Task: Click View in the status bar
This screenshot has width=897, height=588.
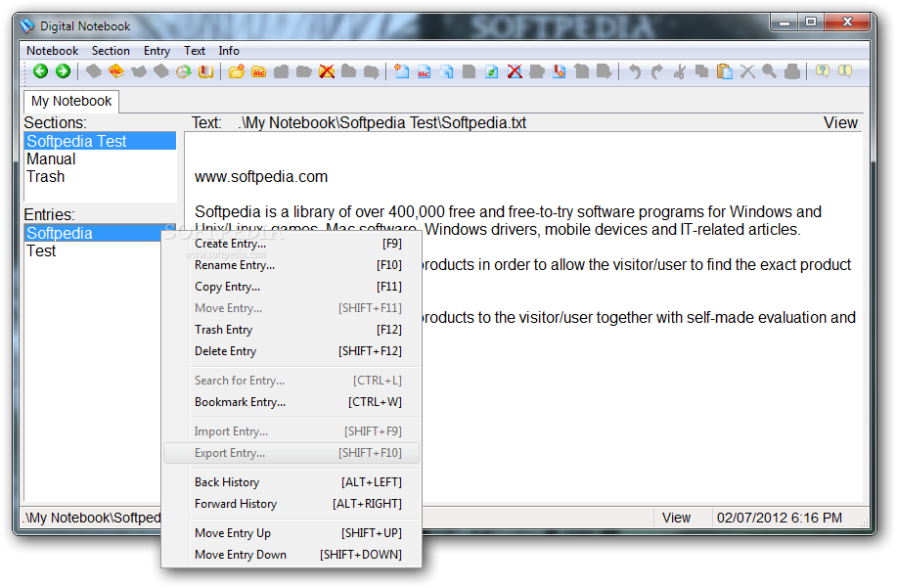Action: pos(676,519)
